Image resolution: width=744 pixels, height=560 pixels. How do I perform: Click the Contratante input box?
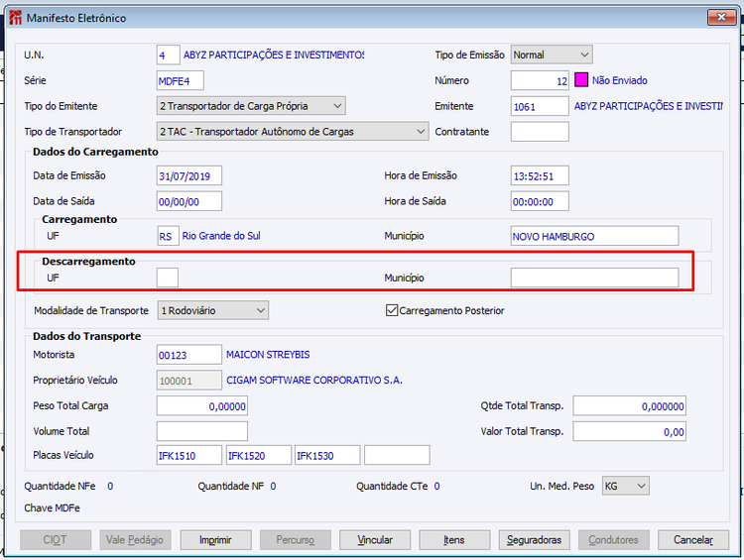[540, 131]
